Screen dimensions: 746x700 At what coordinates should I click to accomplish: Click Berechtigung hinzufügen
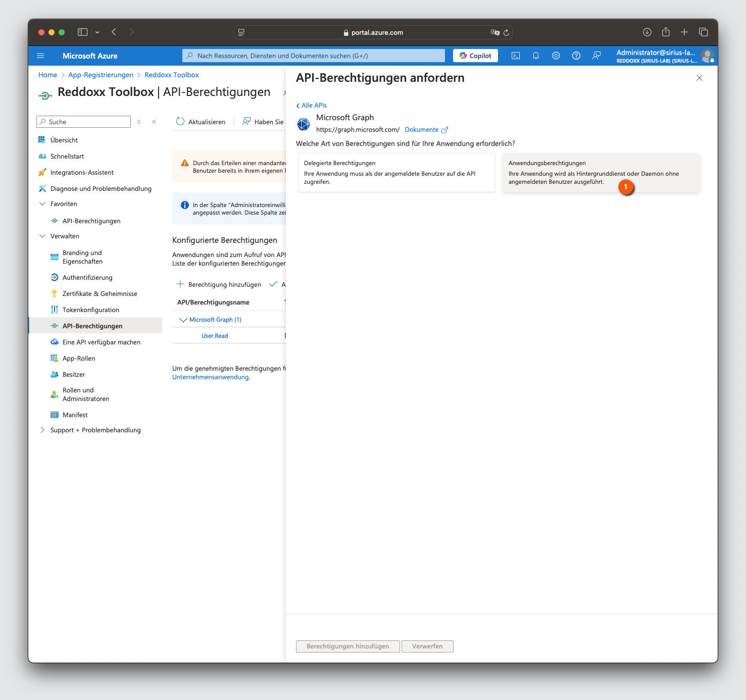(219, 284)
